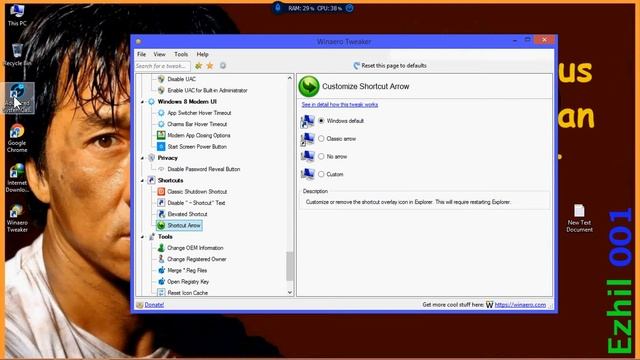Click the Recycle Bin desktop icon
Image resolution: width=640 pixels, height=360 pixels.
(x=17, y=55)
